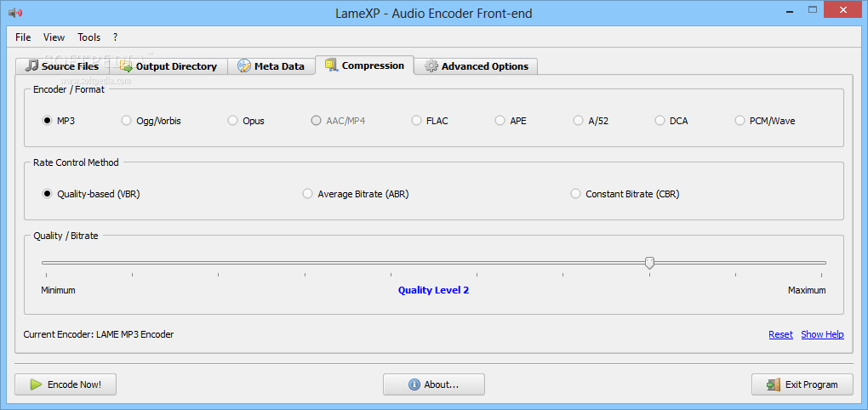The image size is (868, 410).
Task: Switch to the Source Files tab
Action: pos(63,66)
